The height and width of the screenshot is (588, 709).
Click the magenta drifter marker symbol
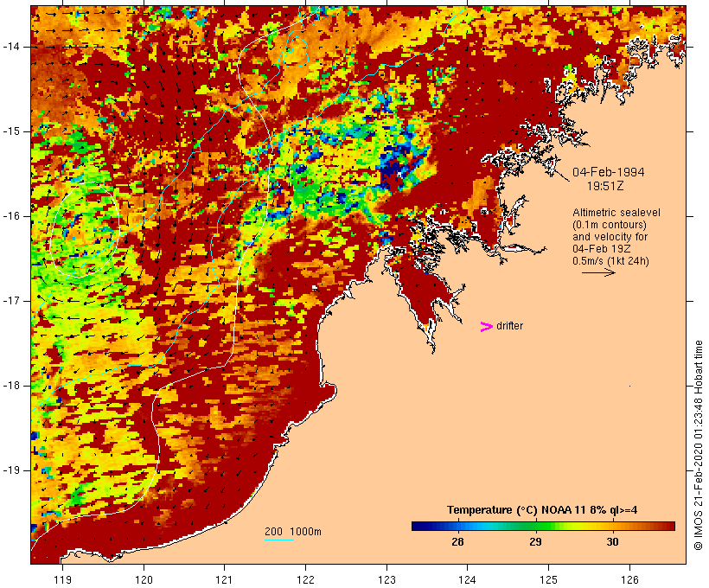[x=487, y=327]
